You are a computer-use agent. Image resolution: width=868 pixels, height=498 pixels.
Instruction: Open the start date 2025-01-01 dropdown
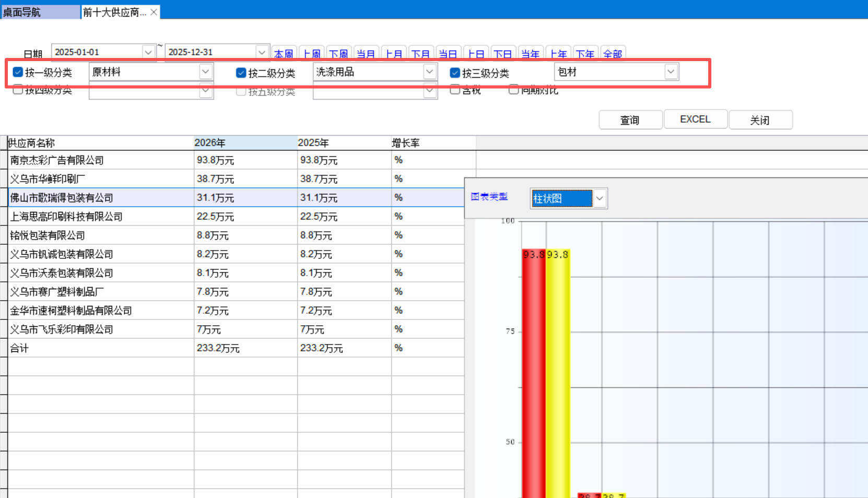click(148, 52)
